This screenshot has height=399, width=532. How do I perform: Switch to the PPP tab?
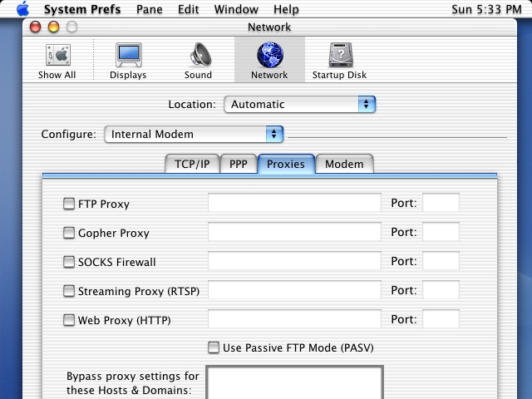(x=239, y=164)
